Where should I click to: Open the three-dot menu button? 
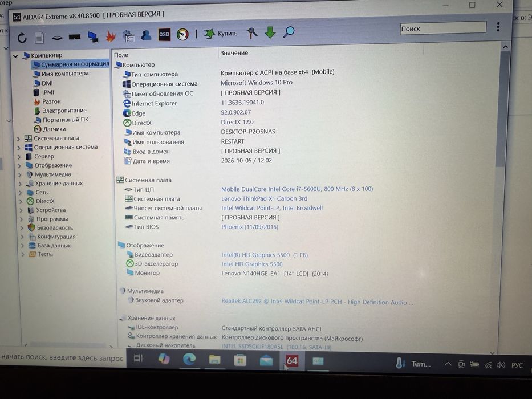(498, 27)
